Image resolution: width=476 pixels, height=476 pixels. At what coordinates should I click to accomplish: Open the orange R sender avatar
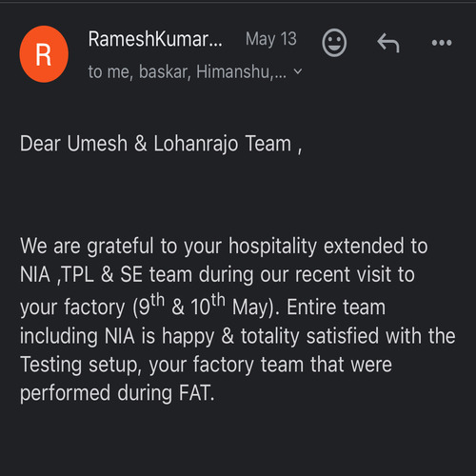[x=44, y=54]
